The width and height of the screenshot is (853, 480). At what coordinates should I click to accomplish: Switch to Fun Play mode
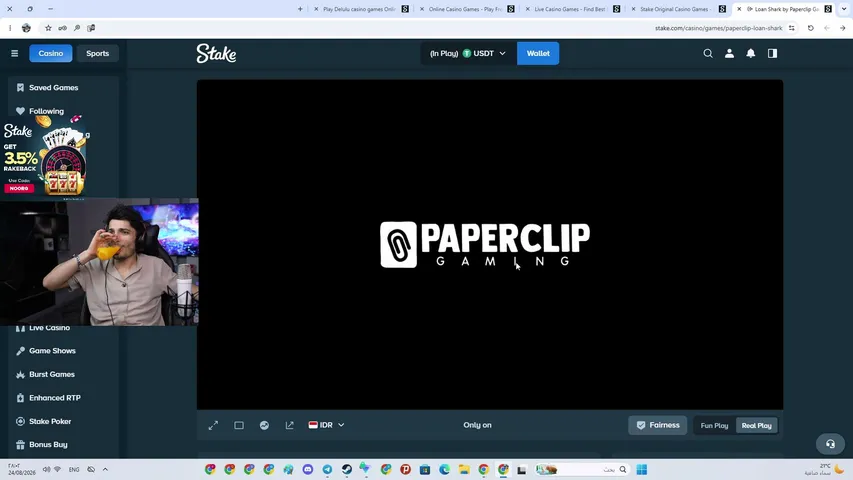714,426
